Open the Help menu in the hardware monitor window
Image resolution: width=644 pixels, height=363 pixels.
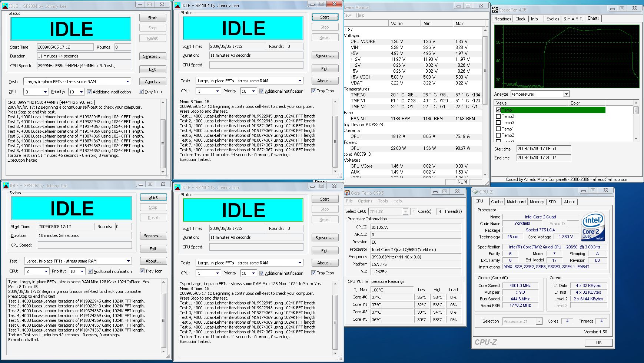(x=360, y=15)
